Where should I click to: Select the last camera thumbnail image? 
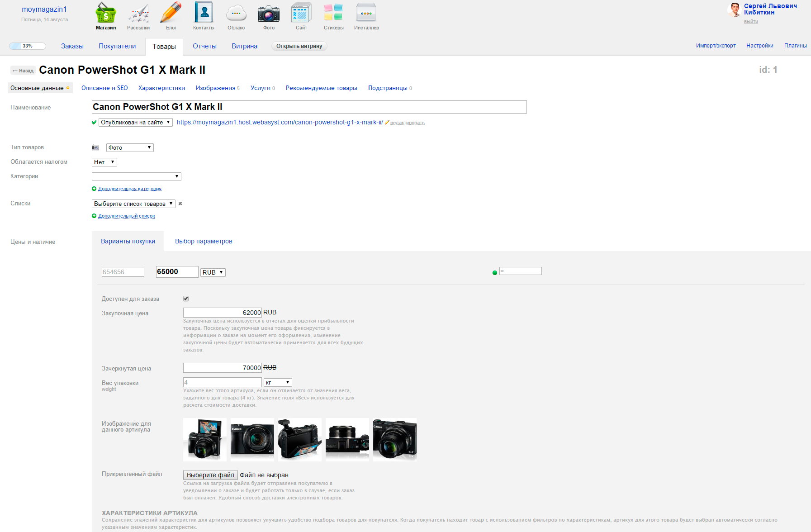(x=395, y=440)
